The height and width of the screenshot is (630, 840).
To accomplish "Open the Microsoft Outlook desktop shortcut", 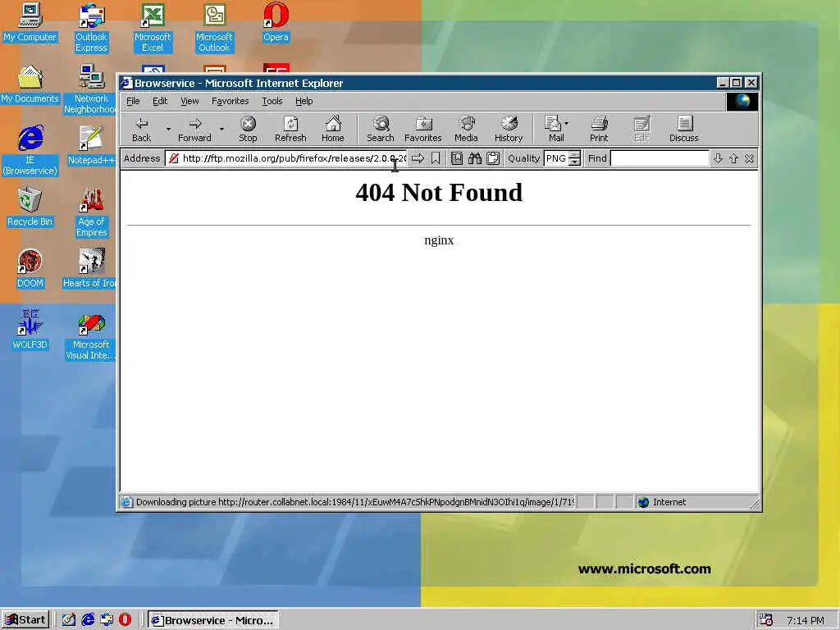I will point(214,28).
